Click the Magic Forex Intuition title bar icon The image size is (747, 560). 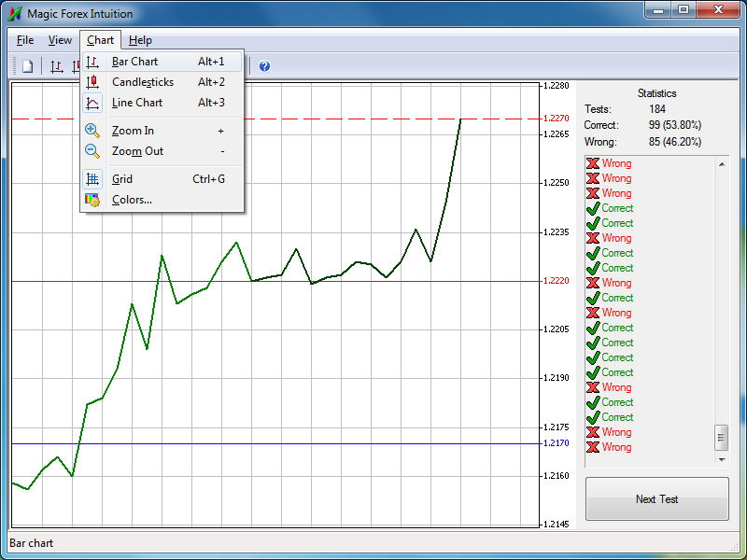(15, 14)
